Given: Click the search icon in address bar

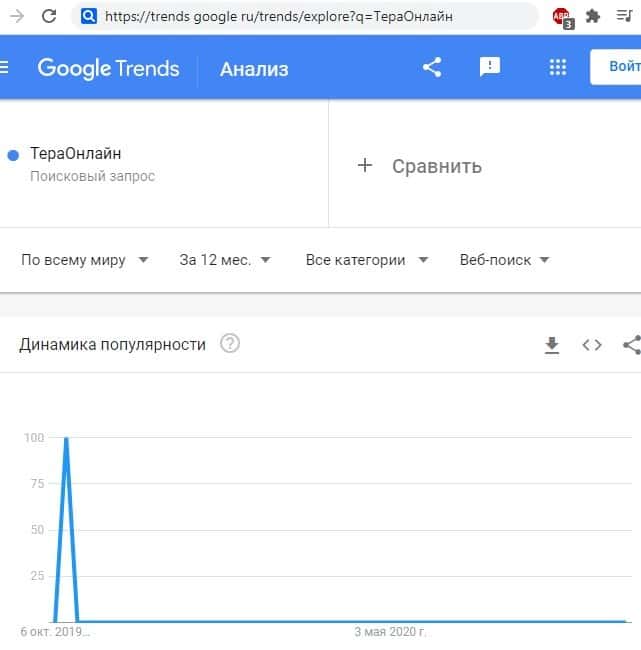Looking at the screenshot, I should coord(89,16).
